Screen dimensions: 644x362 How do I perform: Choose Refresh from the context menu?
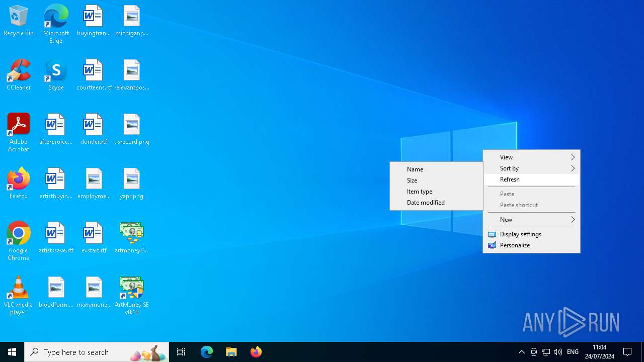coord(531,179)
